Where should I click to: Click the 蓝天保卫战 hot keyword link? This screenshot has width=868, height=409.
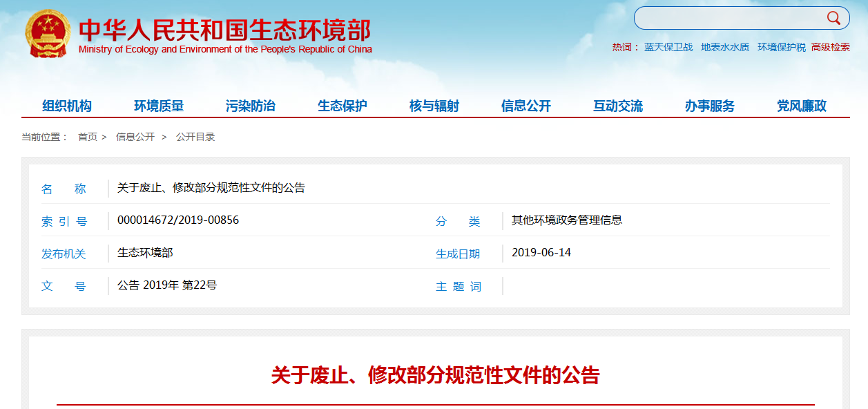[668, 47]
